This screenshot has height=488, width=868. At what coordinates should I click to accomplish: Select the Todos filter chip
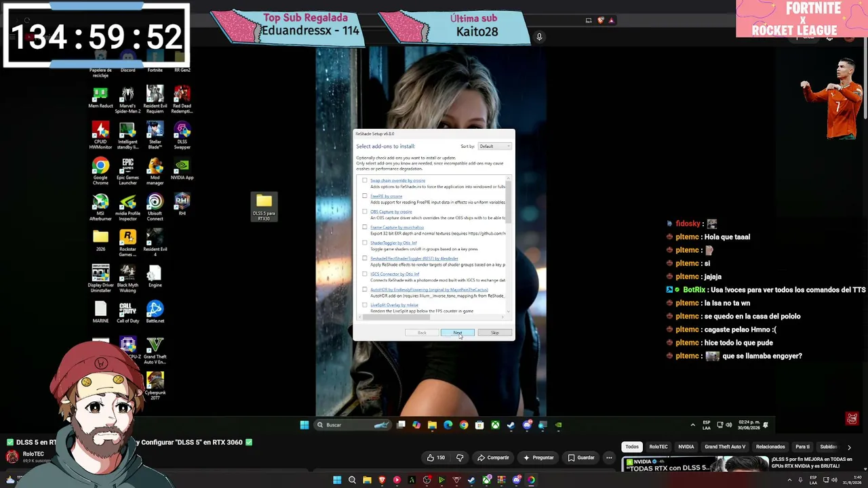632,447
